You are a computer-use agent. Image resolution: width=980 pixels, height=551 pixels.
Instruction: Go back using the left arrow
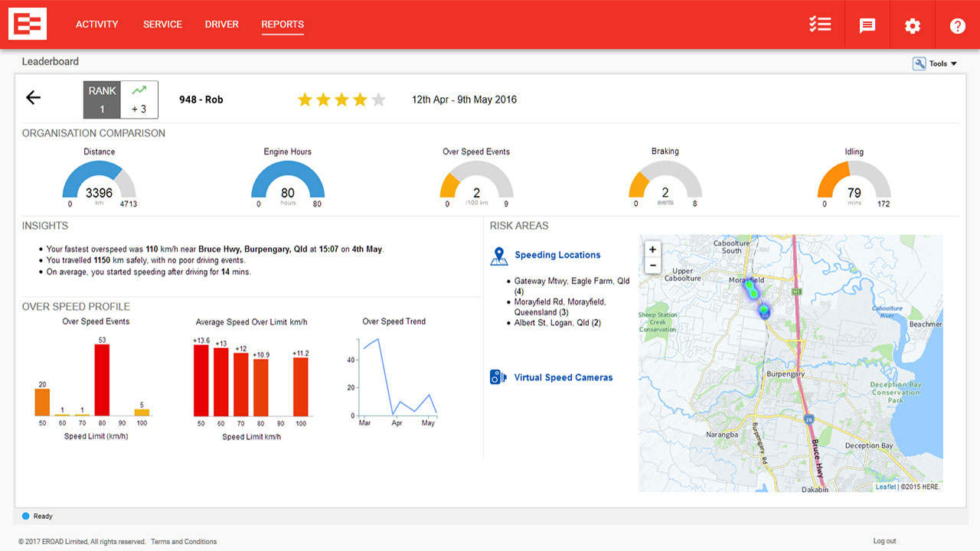click(x=34, y=97)
